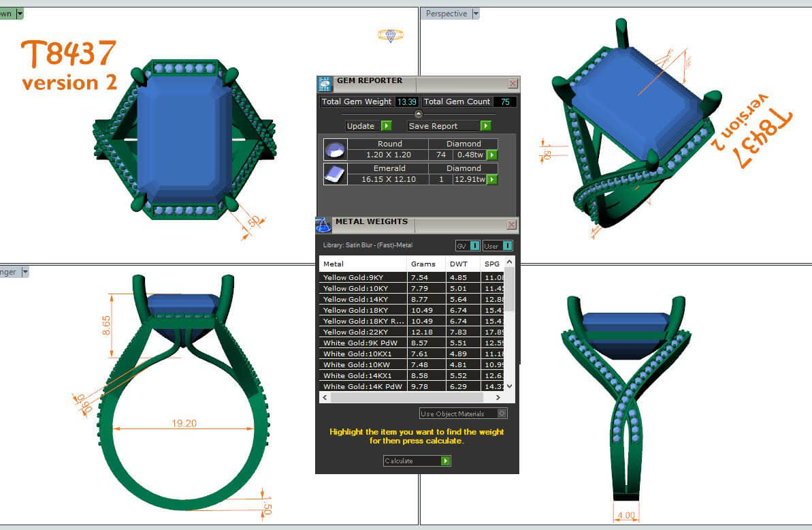Open the top-left viewport dropdown arrow
Image resolution: width=812 pixels, height=530 pixels.
click(20, 14)
